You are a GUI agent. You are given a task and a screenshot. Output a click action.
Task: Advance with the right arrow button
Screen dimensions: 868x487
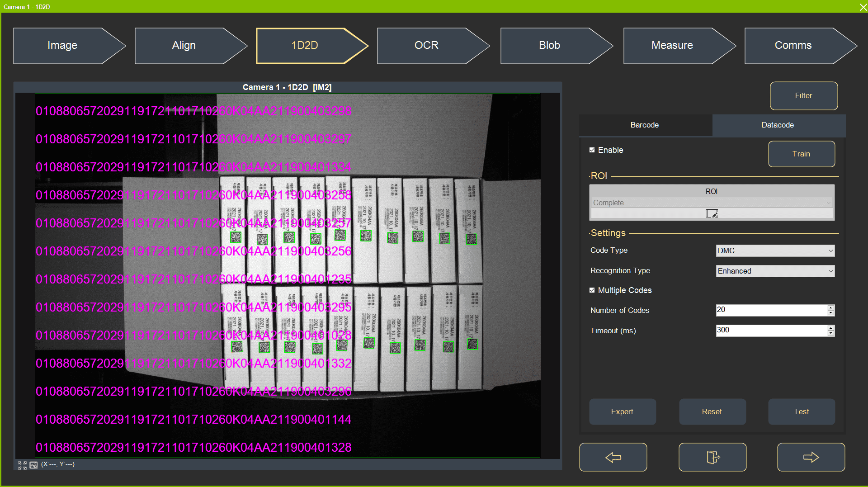click(x=811, y=457)
